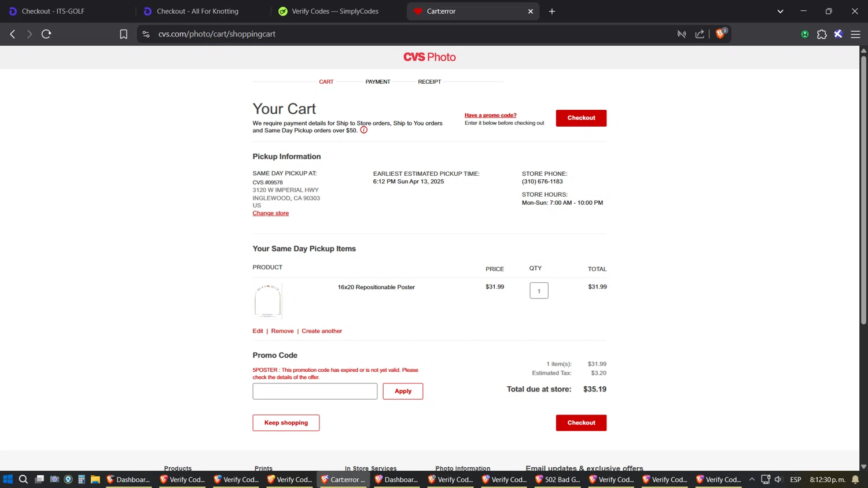
Task: Select the CART step in checkout progress
Action: [x=326, y=82]
